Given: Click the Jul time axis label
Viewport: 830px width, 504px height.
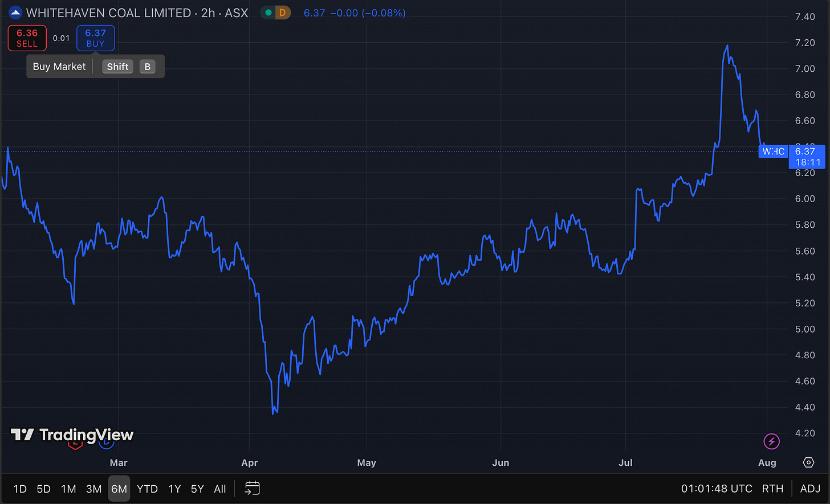Looking at the screenshot, I should pyautogui.click(x=626, y=462).
